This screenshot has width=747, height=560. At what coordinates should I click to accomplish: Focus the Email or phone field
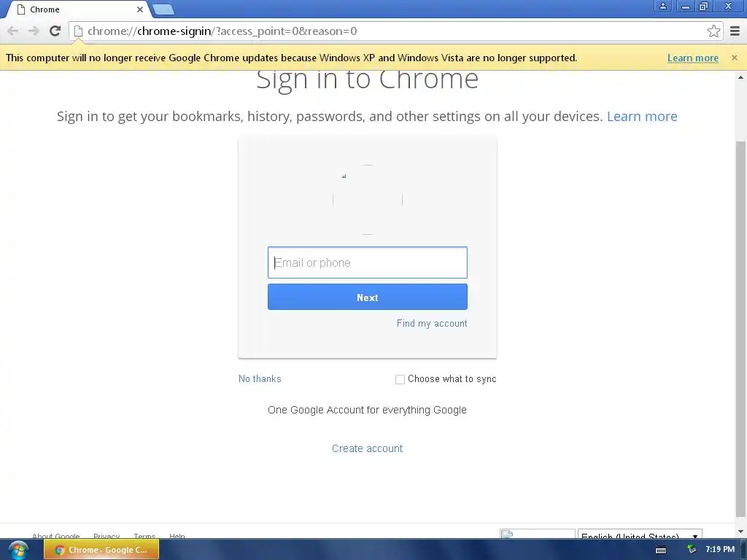click(368, 262)
